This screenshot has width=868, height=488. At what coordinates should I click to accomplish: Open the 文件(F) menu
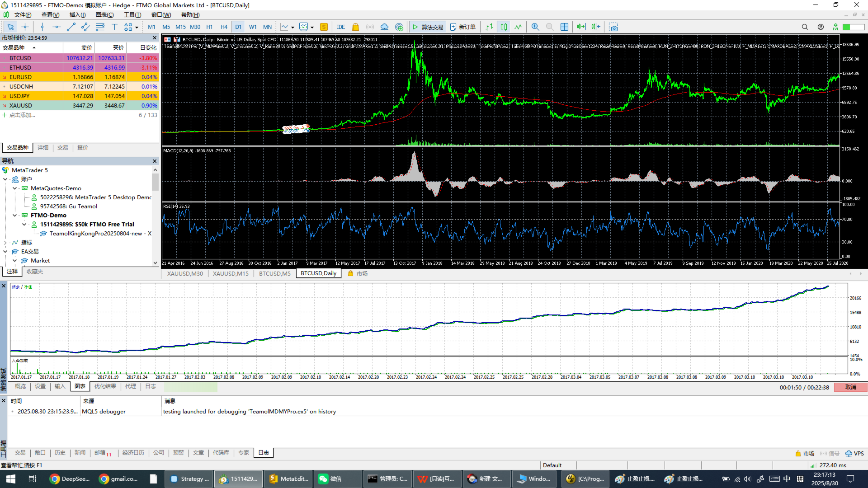tap(23, 15)
